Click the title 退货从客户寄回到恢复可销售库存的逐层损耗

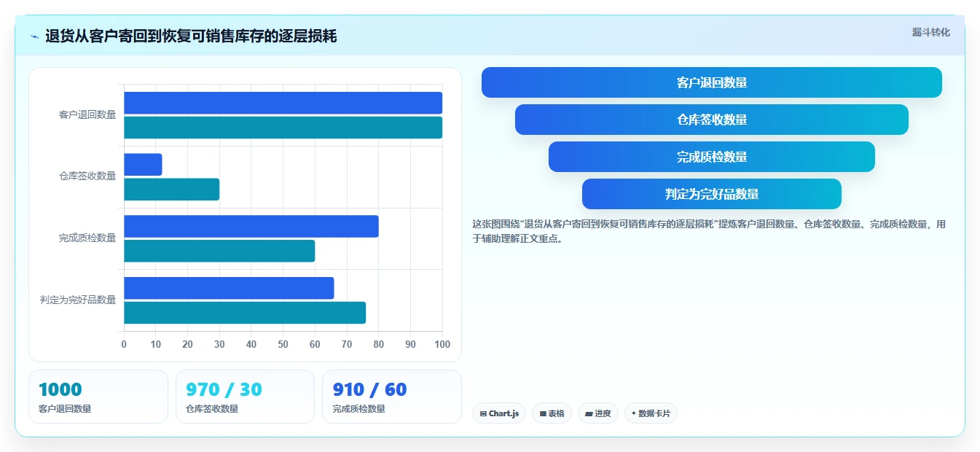191,36
